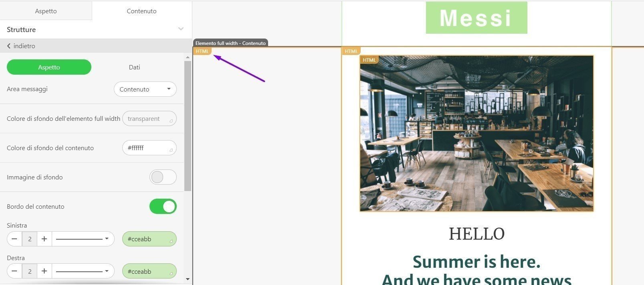Click the leftmost HTML badge under the structure label
644x285 pixels.
202,51
